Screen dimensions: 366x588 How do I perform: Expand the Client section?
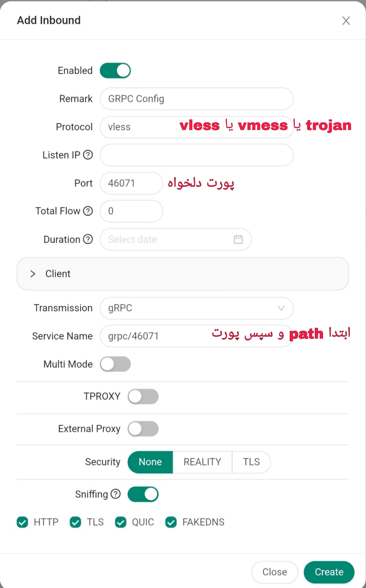click(183, 274)
